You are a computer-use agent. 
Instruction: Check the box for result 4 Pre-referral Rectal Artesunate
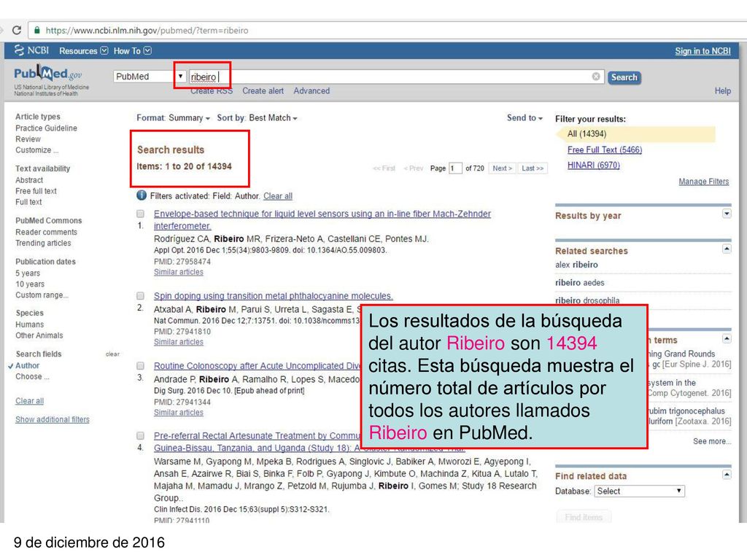(x=141, y=436)
